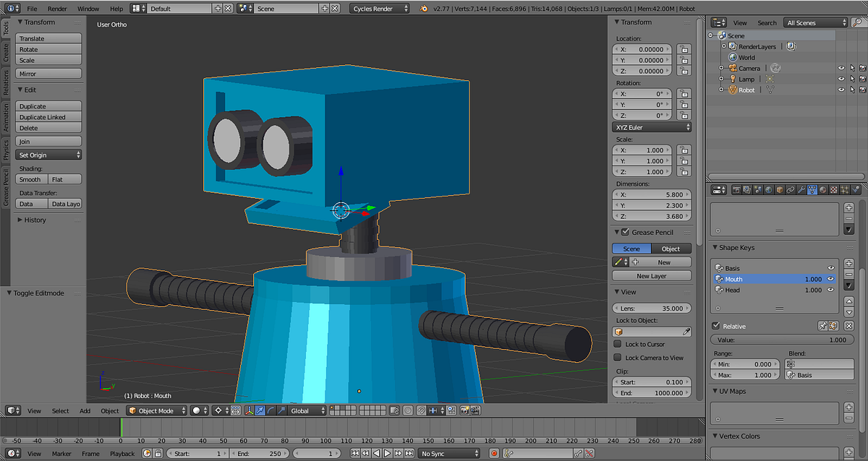Open the XYZ Euler rotation mode dropdown
Image resolution: width=868 pixels, height=461 pixels.
(x=652, y=127)
